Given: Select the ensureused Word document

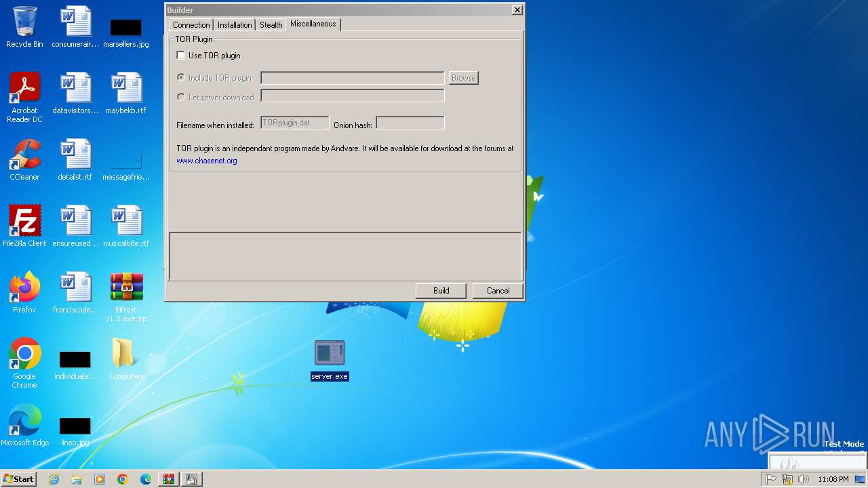Looking at the screenshot, I should [x=75, y=226].
